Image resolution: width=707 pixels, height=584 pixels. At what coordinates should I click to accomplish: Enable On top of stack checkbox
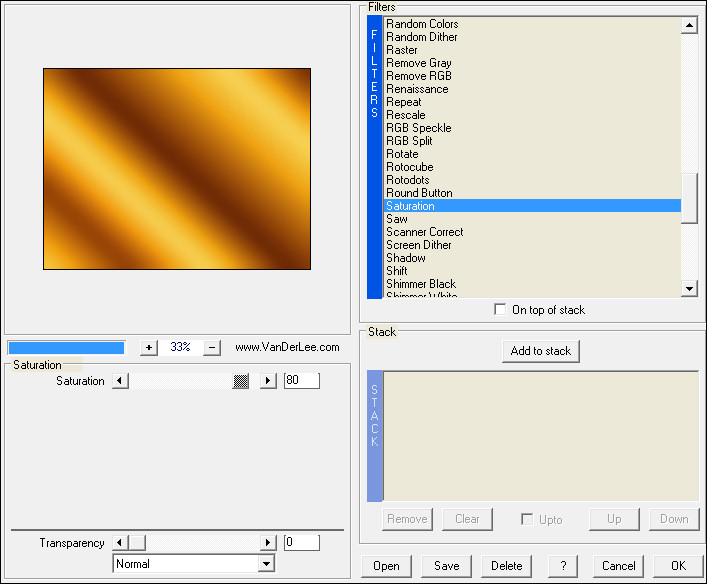(500, 309)
